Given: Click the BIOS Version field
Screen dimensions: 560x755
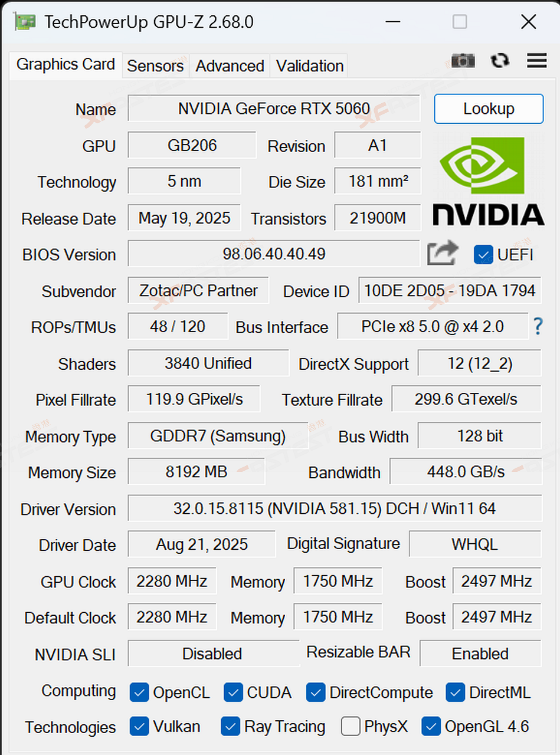Looking at the screenshot, I should (274, 254).
